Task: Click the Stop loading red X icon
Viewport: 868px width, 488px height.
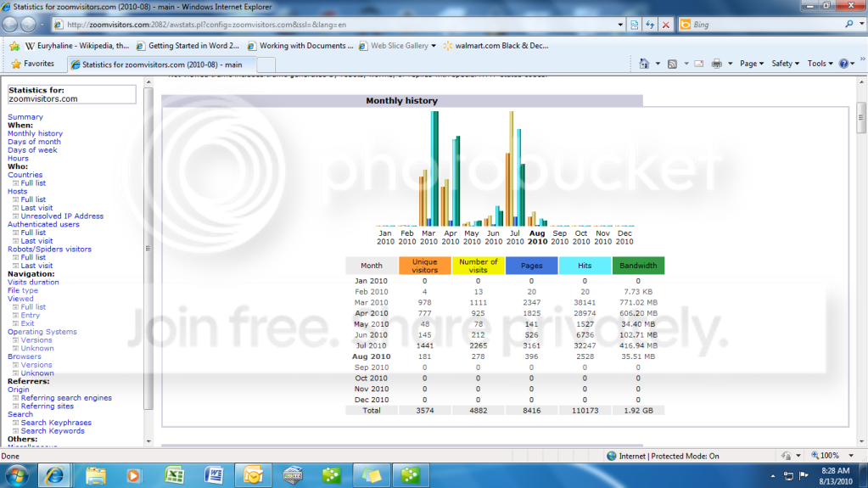Action: pos(666,25)
